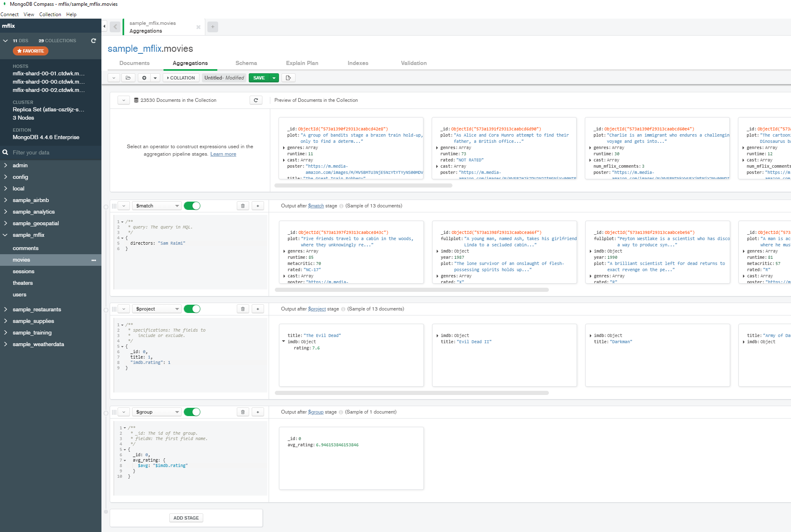791x532 pixels.
Task: Click the database stack icon
Action: 136,100
